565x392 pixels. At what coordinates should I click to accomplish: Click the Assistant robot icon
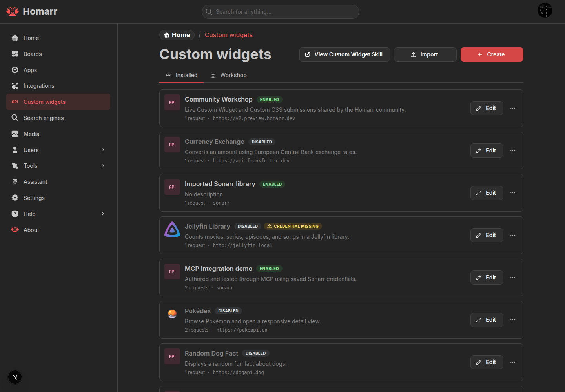(15, 182)
